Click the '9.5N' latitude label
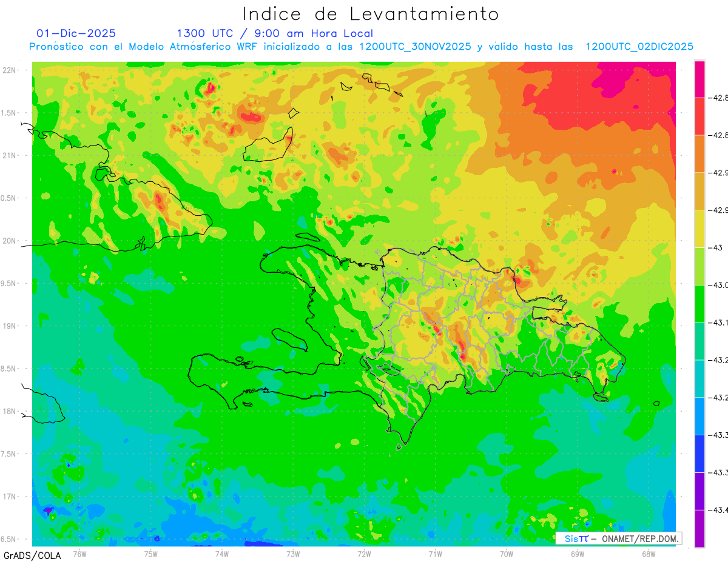Viewport: 728px width, 562px height. pyautogui.click(x=9, y=283)
